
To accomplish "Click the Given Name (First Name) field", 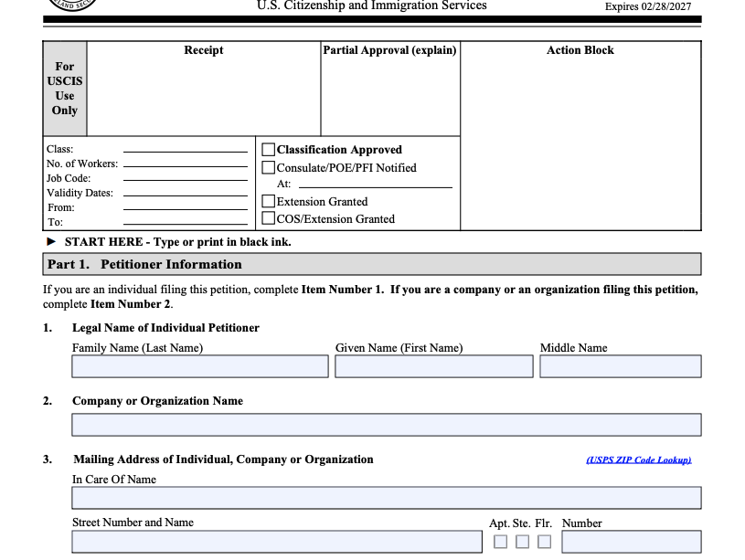I will (x=434, y=366).
